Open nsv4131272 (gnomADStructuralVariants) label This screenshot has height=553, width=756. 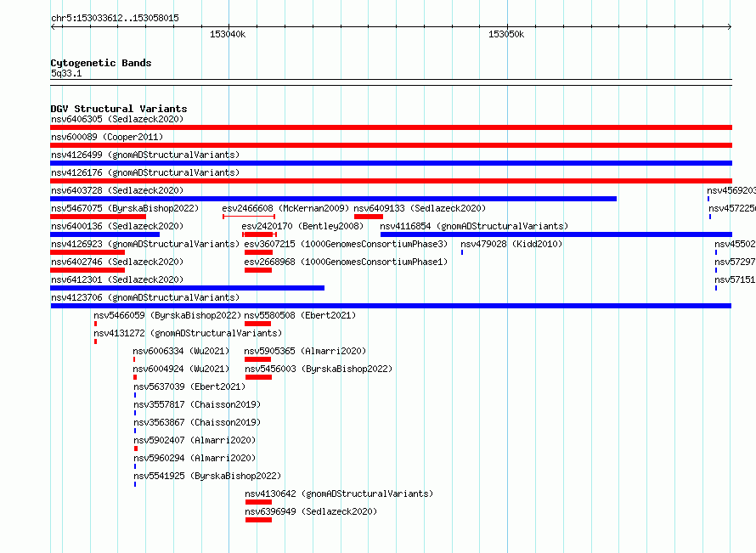188,333
